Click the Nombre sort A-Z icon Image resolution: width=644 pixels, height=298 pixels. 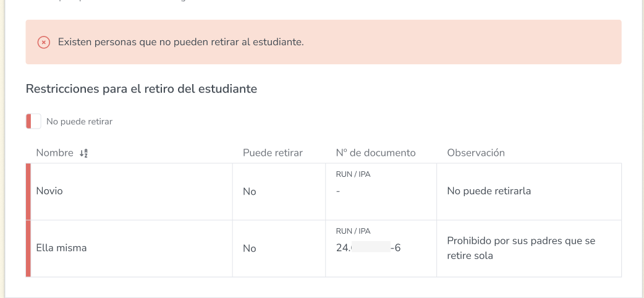point(84,153)
